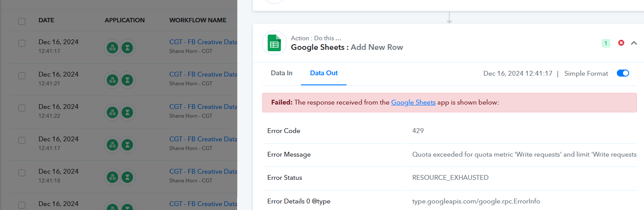Click the WORKFLOW NAME column header

click(x=198, y=20)
